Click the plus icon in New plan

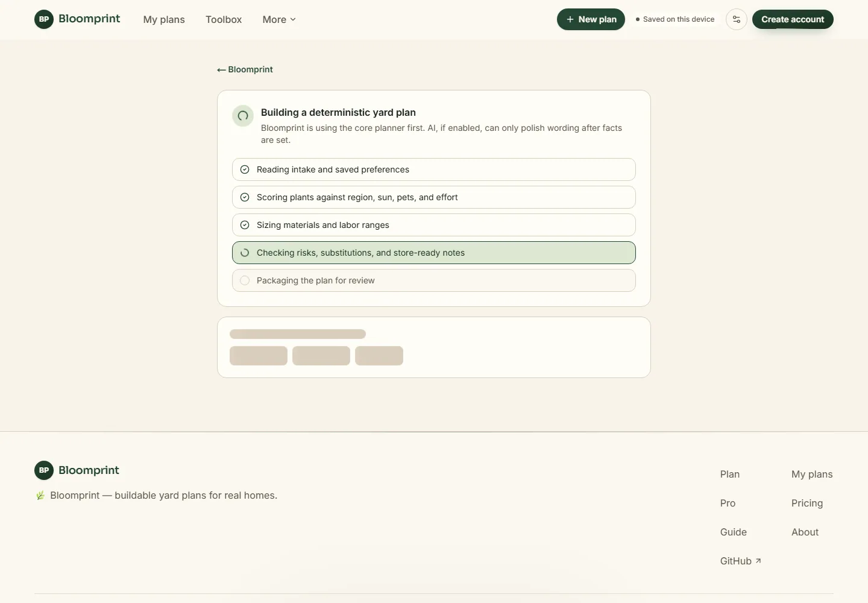pos(570,19)
